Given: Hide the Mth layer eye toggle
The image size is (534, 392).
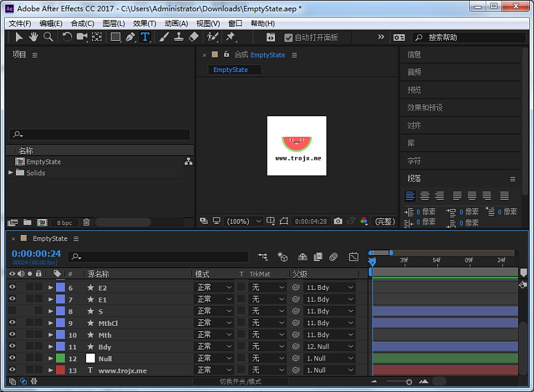Looking at the screenshot, I should pyautogui.click(x=12, y=335).
